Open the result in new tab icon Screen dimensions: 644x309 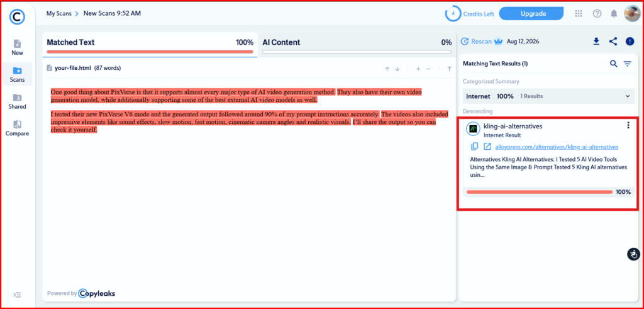click(487, 146)
